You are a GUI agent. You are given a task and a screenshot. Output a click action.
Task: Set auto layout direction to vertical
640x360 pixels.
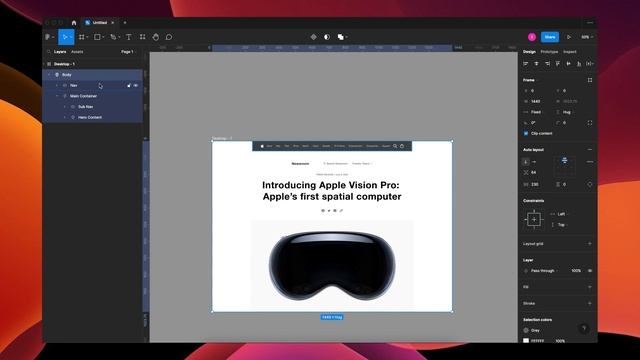(526, 162)
